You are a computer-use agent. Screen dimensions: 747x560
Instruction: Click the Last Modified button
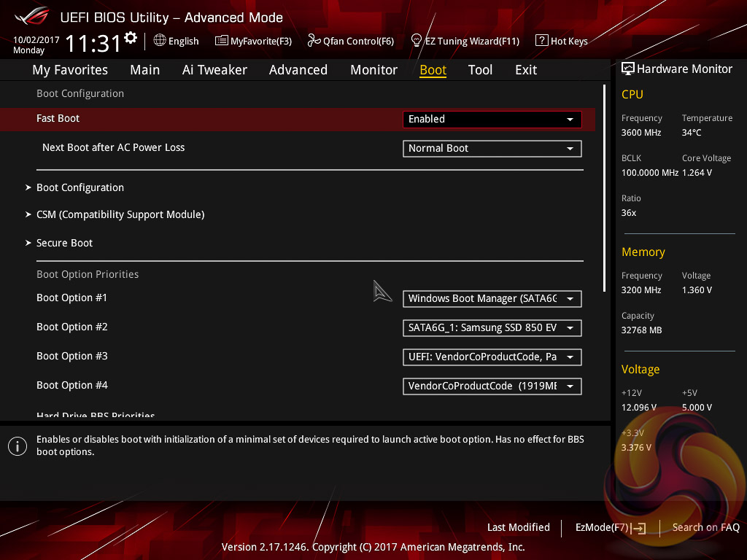pos(518,527)
